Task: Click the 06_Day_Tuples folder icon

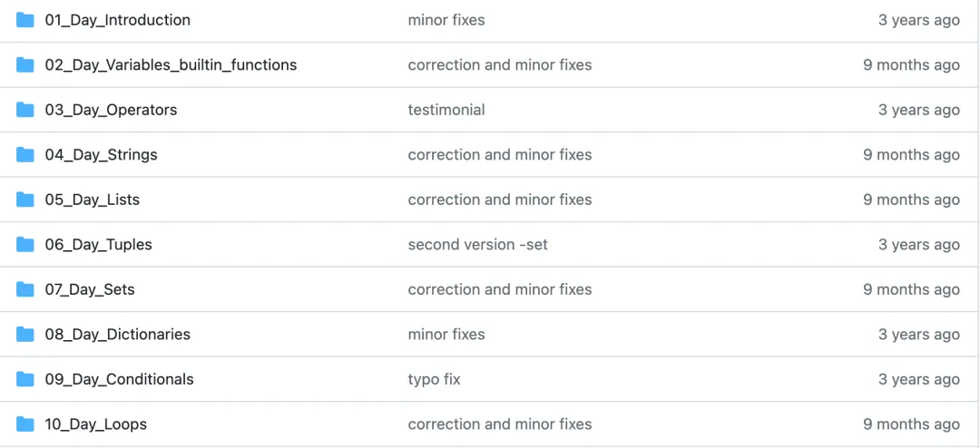Action: coord(25,244)
